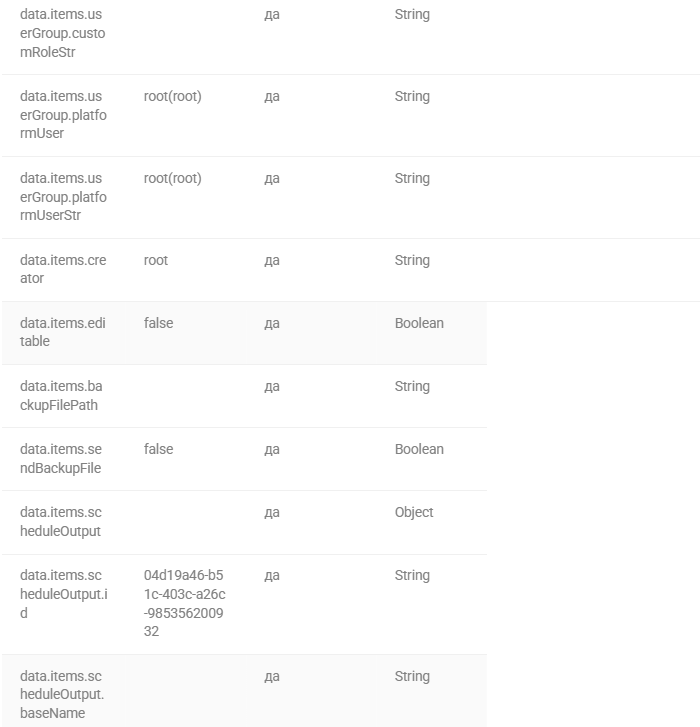The width and height of the screenshot is (700, 727).
Task: Click the data.items.backupFilePath parameter name
Action: click(x=61, y=395)
